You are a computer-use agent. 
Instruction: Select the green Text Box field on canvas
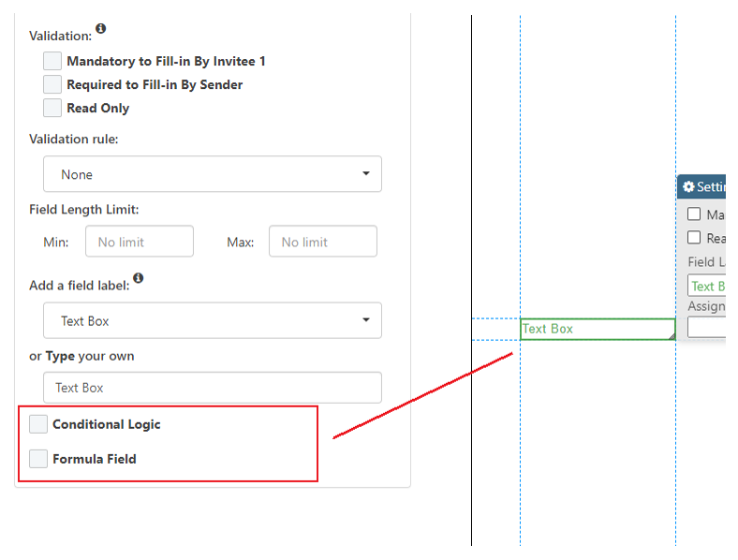596,329
